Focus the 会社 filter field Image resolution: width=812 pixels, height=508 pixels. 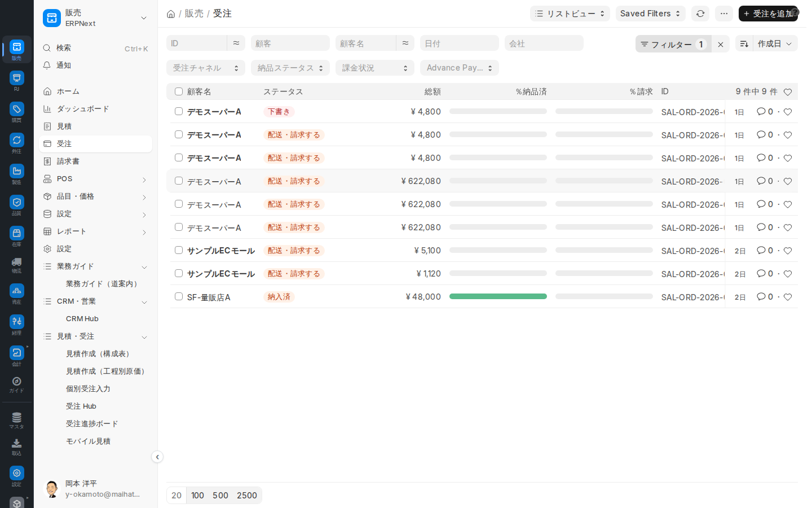(x=544, y=43)
